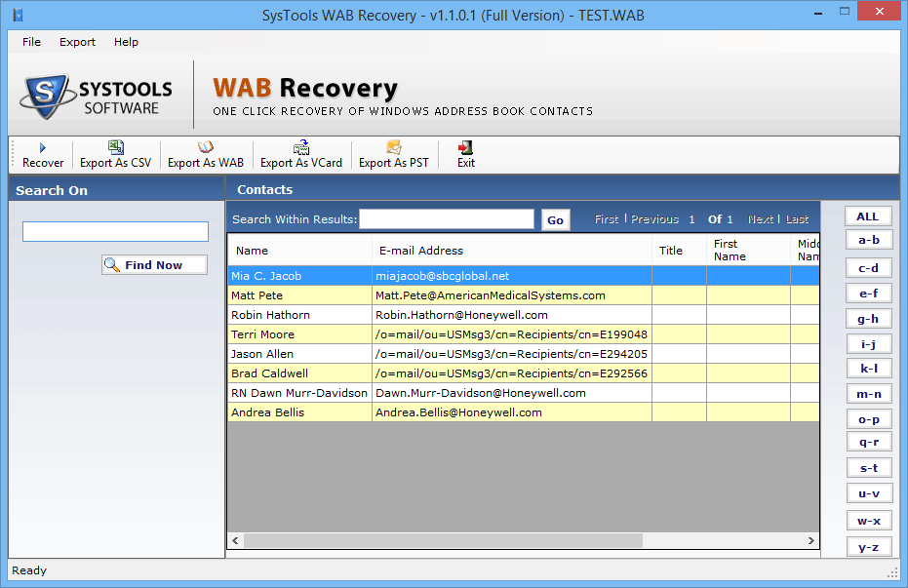Jump to the Last results page

(x=797, y=218)
